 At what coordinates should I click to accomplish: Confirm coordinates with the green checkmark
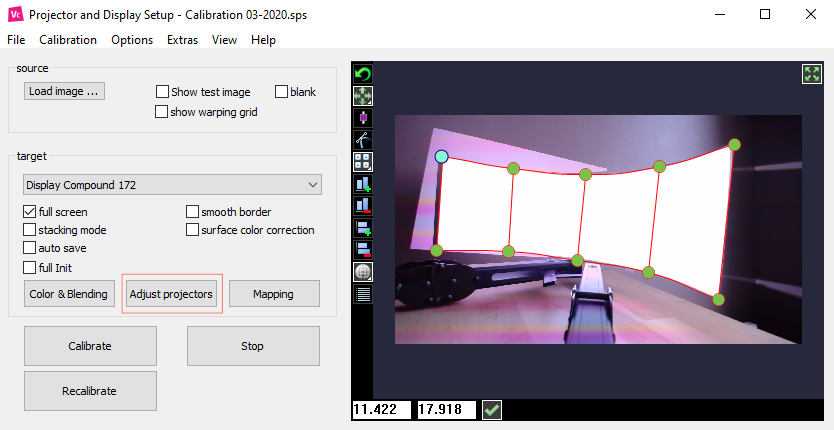[x=492, y=409]
